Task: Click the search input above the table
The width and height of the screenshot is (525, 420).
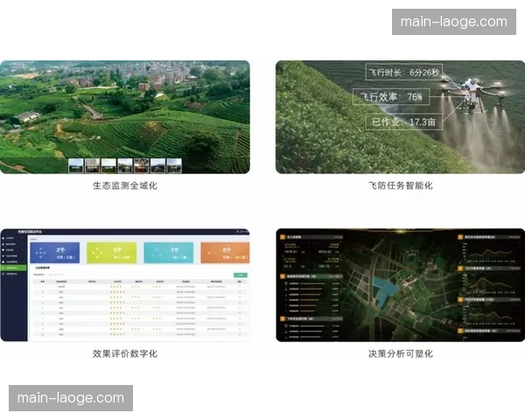Action: pyautogui.click(x=56, y=275)
